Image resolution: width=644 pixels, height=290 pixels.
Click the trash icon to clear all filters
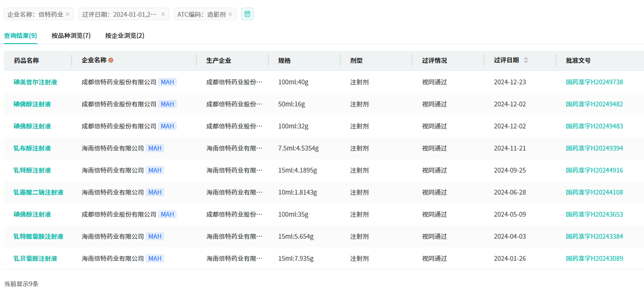(247, 14)
